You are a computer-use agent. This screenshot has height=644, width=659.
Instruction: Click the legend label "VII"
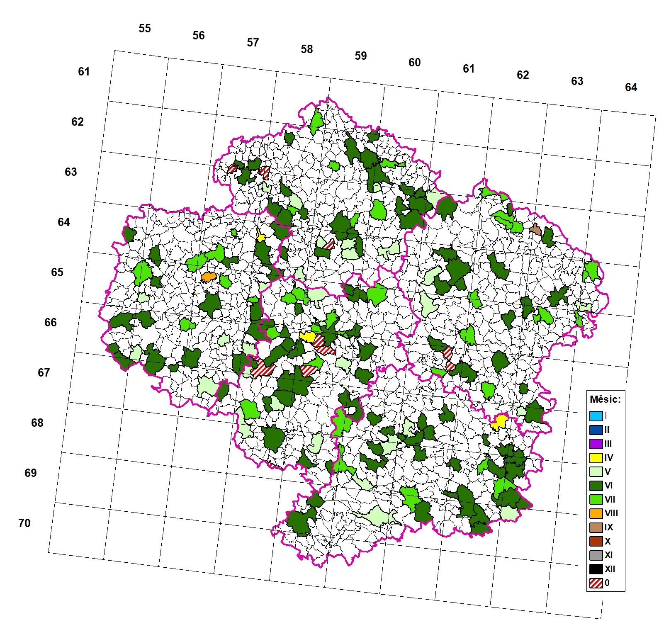point(610,499)
